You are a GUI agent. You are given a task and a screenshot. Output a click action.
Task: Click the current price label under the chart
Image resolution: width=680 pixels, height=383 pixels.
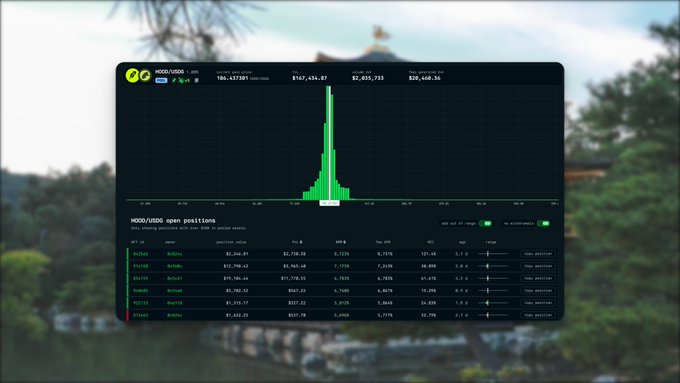tap(329, 203)
